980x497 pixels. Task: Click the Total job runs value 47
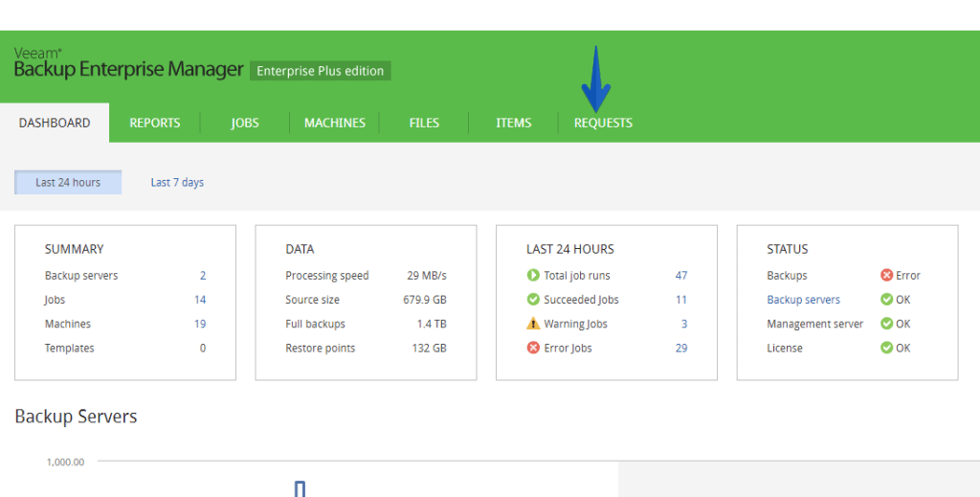click(x=681, y=275)
